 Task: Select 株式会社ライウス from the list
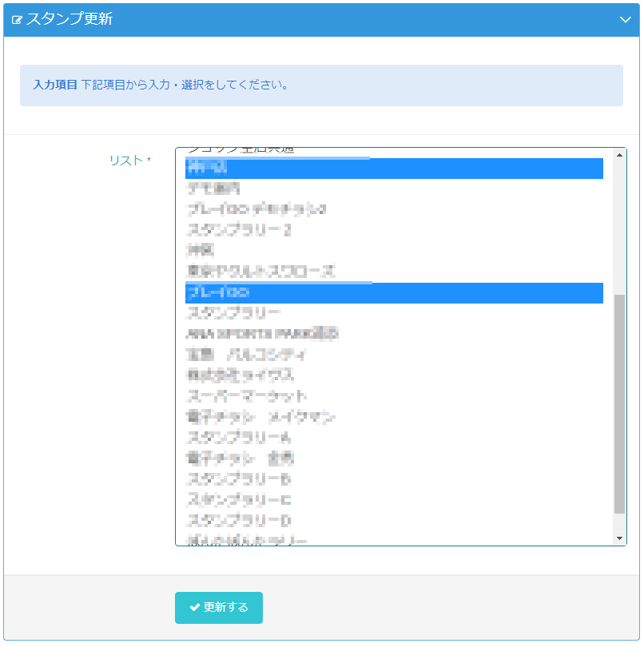[x=241, y=375]
